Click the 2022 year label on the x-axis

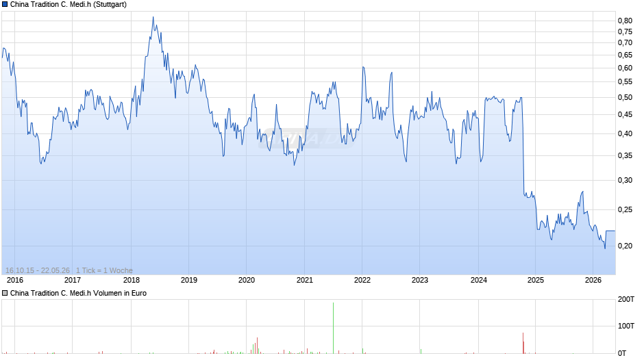(362, 280)
